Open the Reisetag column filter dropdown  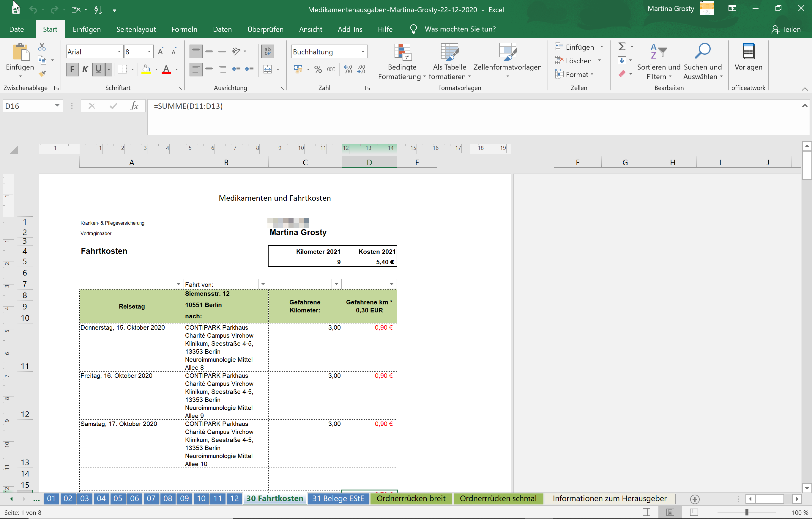pos(178,284)
